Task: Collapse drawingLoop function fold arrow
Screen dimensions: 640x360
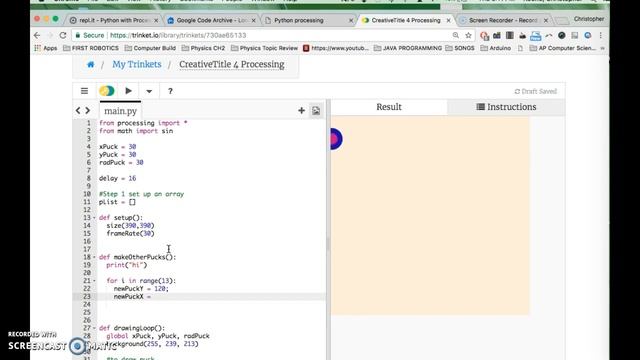Action: click(94, 328)
